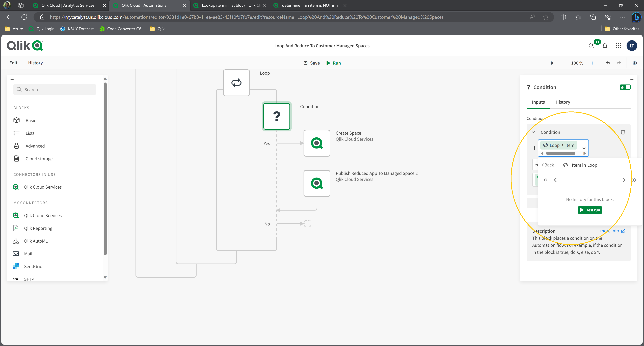Collapse the Condition chevron expander
644x346 pixels.
(533, 132)
